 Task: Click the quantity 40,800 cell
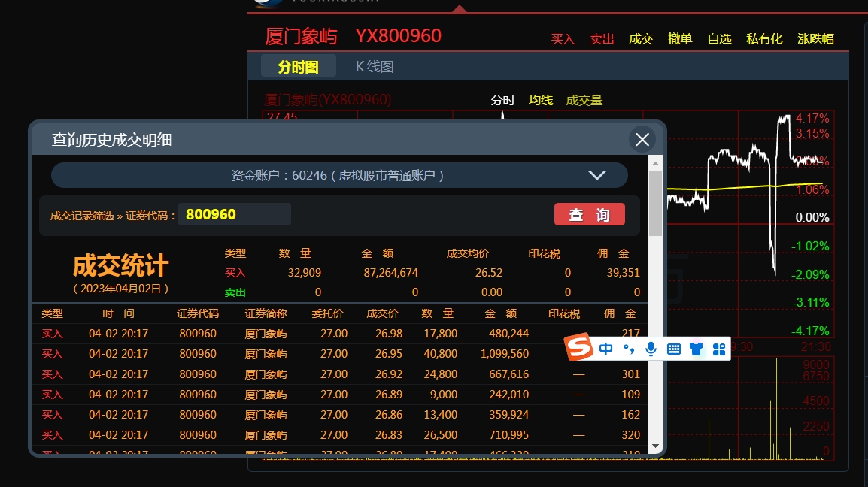[441, 354]
